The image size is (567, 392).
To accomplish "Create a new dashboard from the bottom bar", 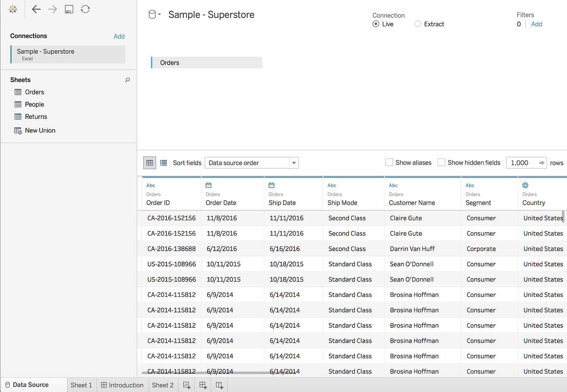I will point(202,385).
